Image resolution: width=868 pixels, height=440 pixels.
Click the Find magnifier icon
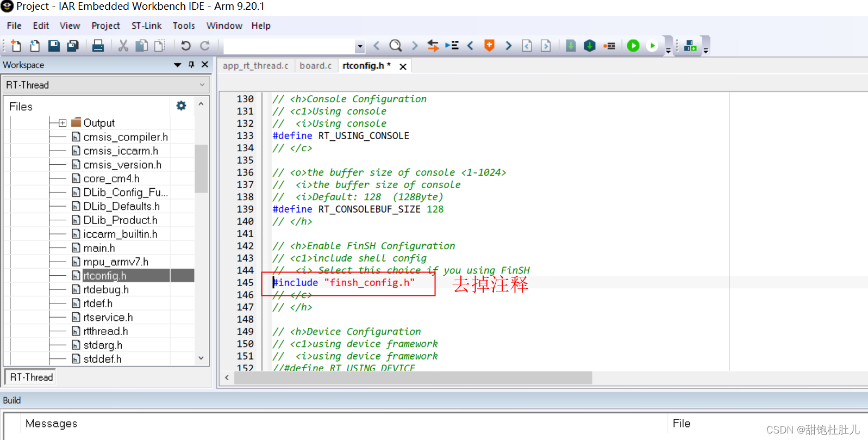coord(396,46)
